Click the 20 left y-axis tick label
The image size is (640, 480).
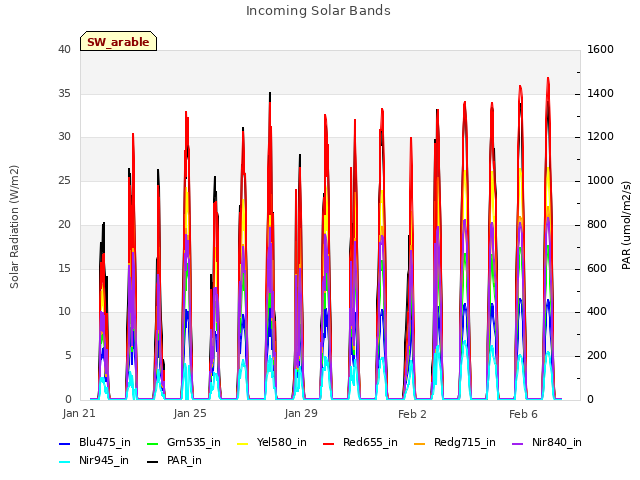click(64, 224)
